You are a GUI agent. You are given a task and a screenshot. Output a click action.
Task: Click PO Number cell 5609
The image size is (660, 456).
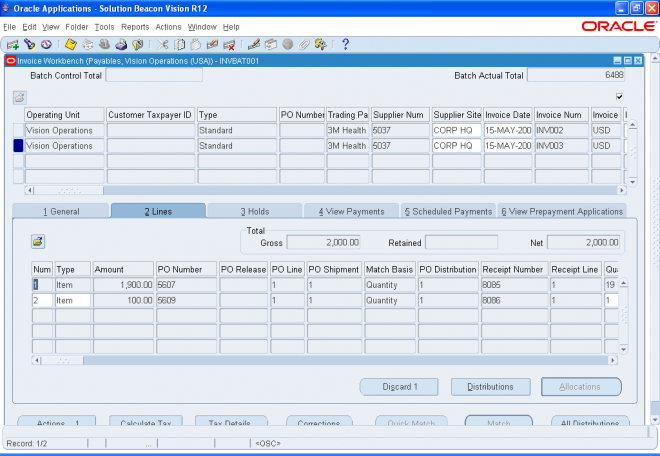(186, 300)
